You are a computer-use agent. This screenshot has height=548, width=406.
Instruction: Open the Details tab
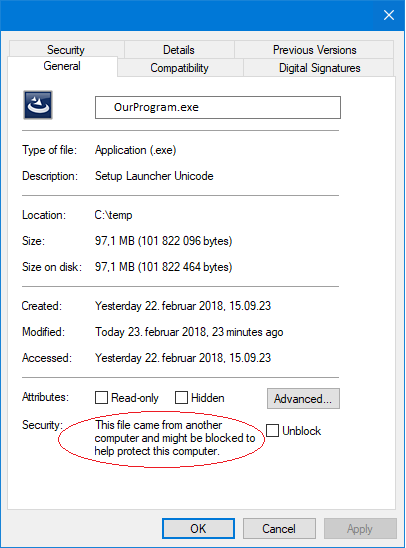point(179,50)
